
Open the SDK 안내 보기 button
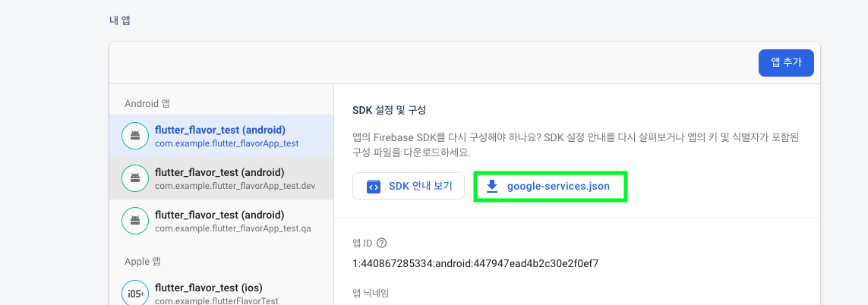[409, 187]
